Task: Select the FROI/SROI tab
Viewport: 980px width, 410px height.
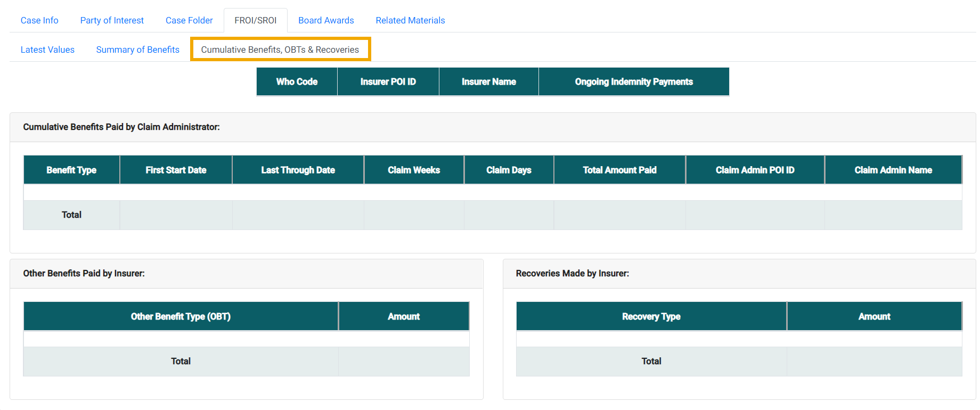Action: click(255, 20)
